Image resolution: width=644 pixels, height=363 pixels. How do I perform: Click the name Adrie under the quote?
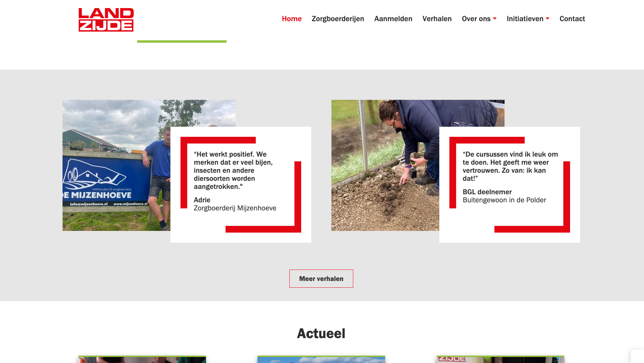202,200
